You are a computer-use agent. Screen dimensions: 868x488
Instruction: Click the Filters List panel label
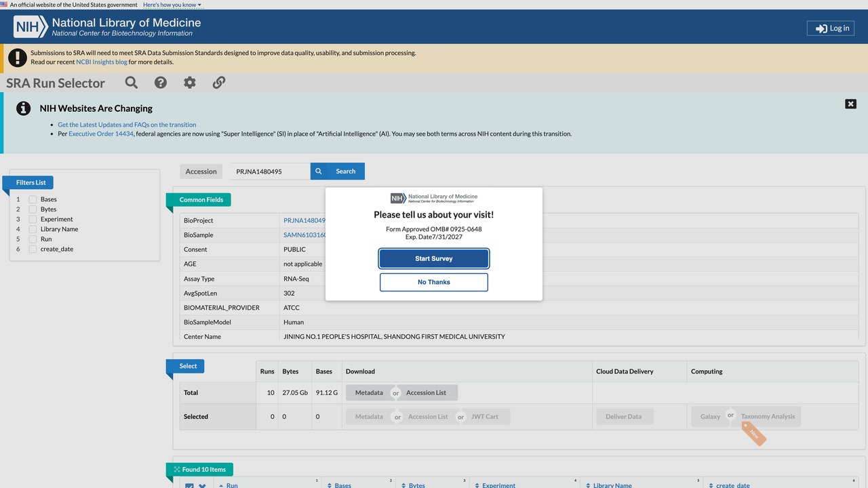[x=31, y=182]
